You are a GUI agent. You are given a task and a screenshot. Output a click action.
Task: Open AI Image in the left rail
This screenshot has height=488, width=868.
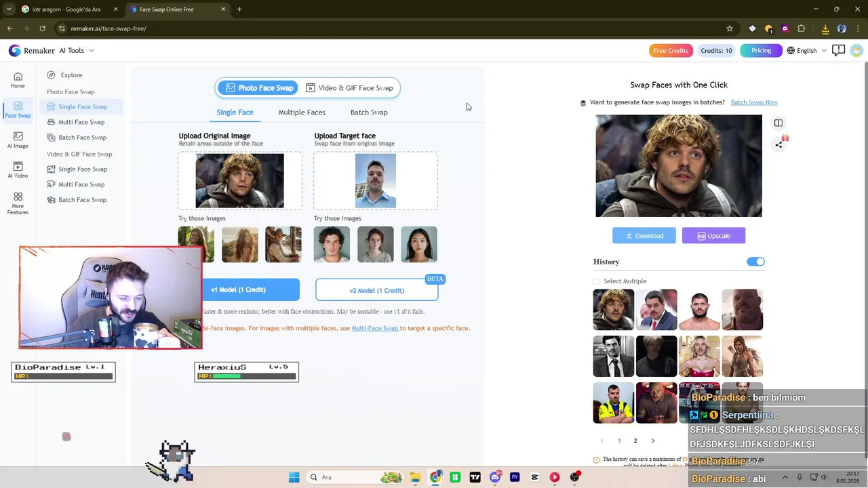point(18,140)
